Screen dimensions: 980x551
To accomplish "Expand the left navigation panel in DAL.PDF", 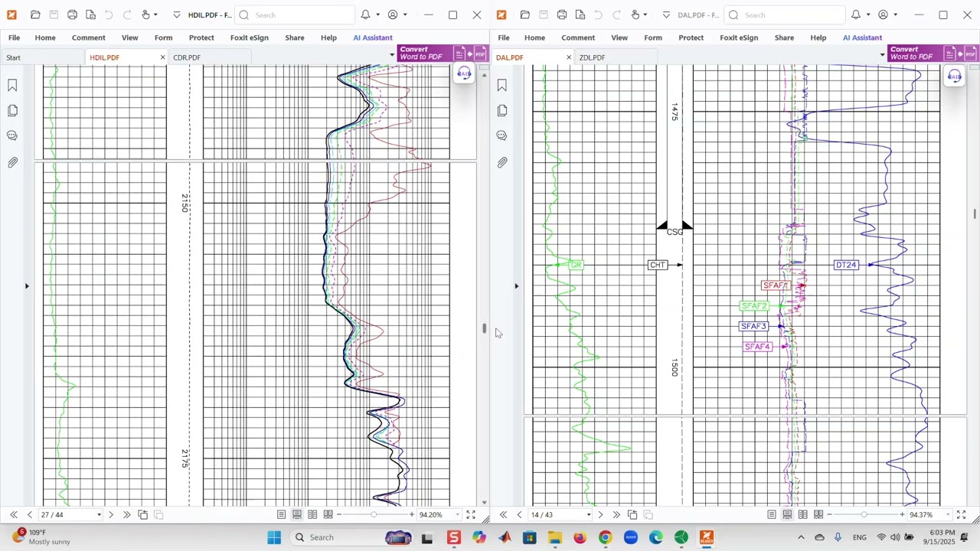I will pos(517,286).
